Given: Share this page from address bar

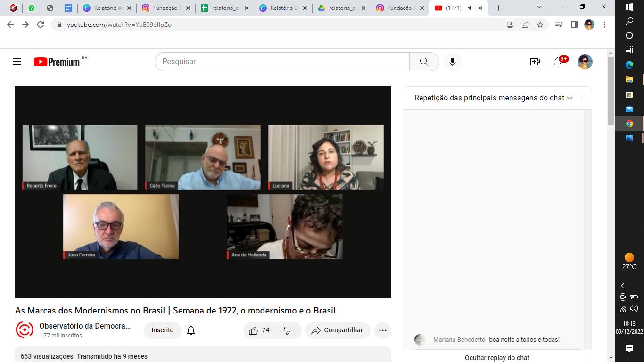Looking at the screenshot, I should pyautogui.click(x=525, y=25).
